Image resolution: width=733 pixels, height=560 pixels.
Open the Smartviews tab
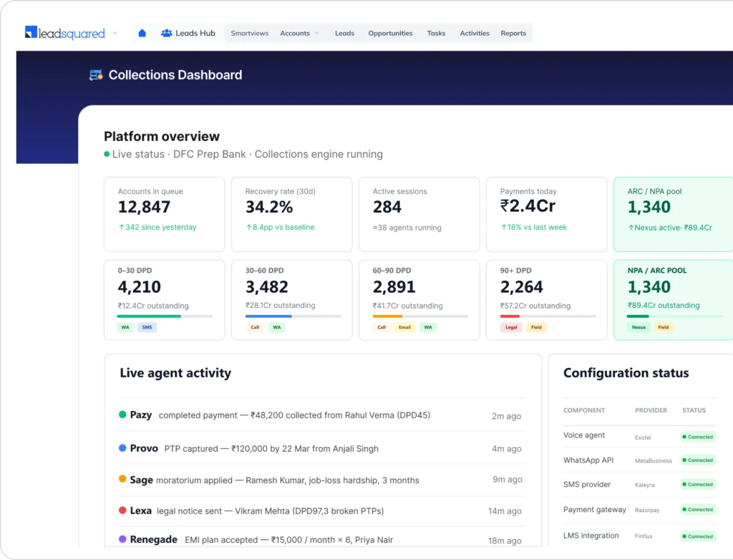click(x=250, y=33)
